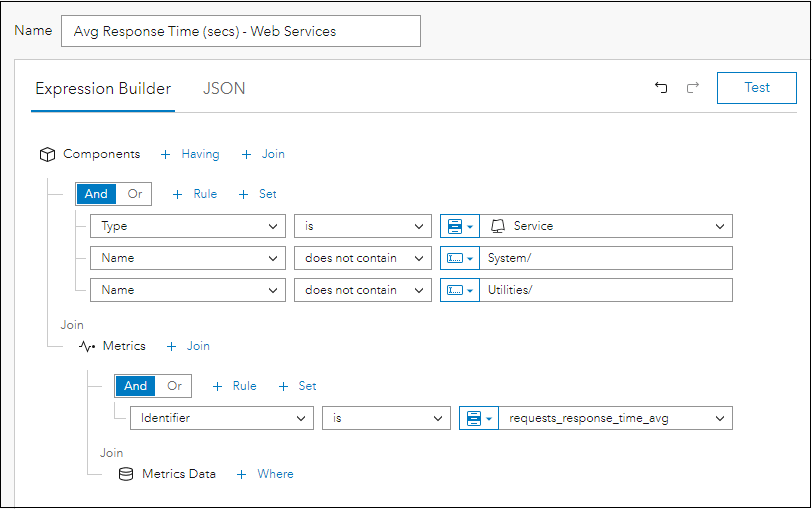This screenshot has width=812, height=509.
Task: Open value-type selector beside Utilities/ field
Action: [x=459, y=290]
